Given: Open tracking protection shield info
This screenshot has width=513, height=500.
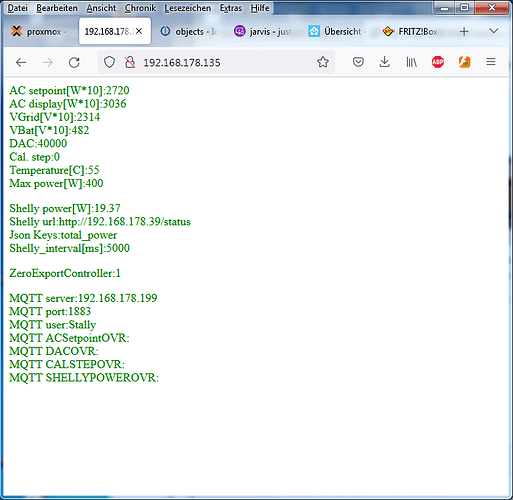Looking at the screenshot, I should point(109,62).
